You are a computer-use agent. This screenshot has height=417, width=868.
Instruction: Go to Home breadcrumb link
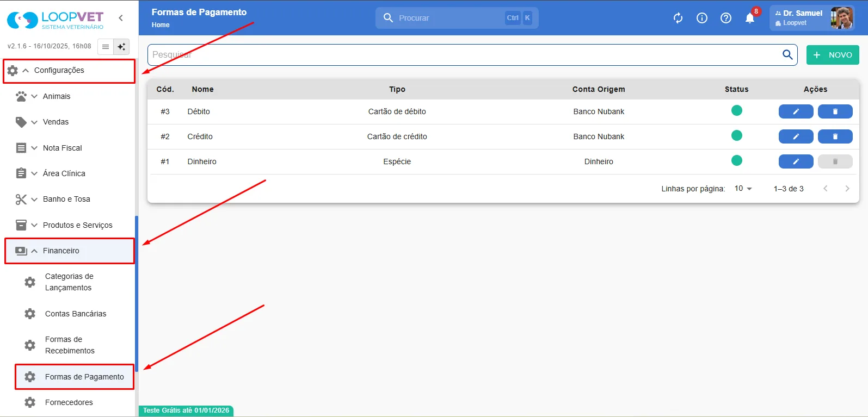coord(161,25)
